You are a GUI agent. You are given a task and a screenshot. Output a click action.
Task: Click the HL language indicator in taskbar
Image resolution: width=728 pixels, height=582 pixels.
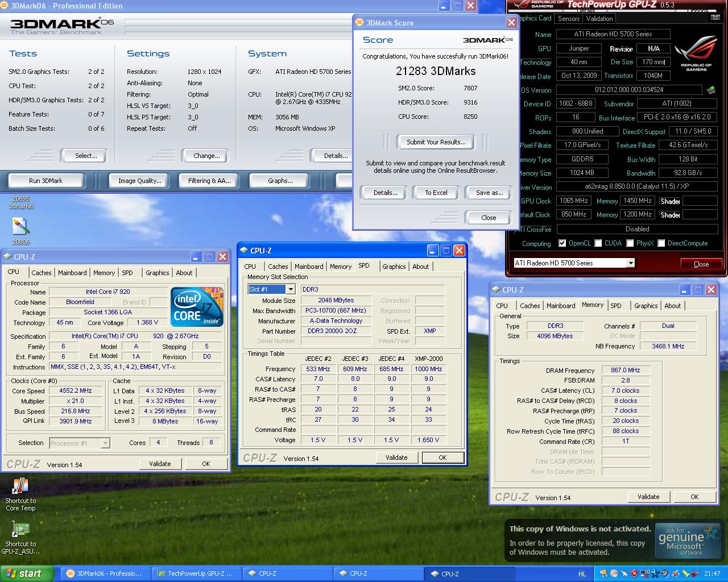point(582,573)
